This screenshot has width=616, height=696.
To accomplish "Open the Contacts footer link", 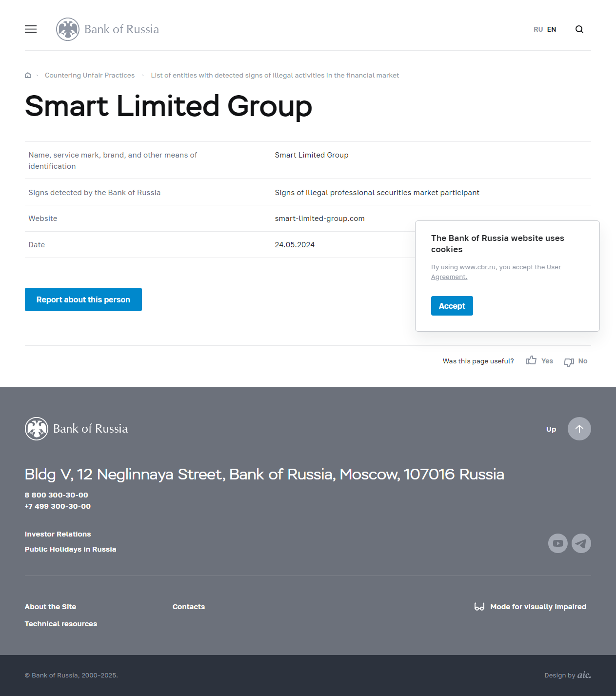I will [189, 607].
